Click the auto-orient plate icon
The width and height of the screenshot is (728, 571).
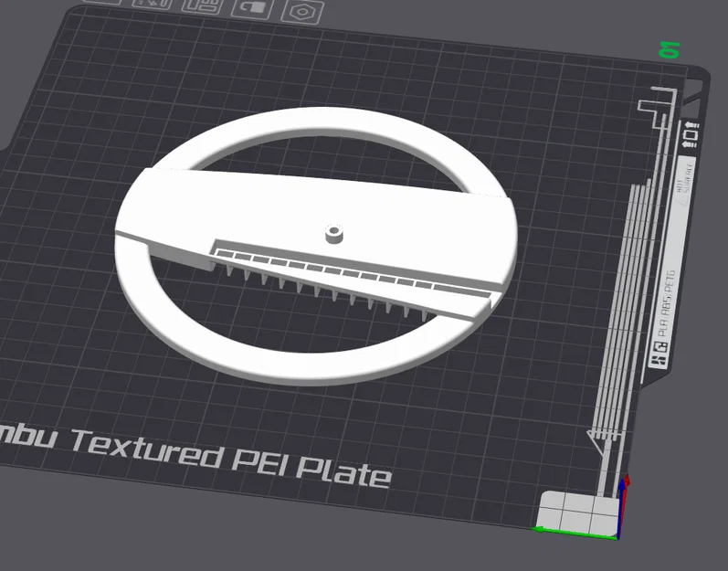[152, 4]
